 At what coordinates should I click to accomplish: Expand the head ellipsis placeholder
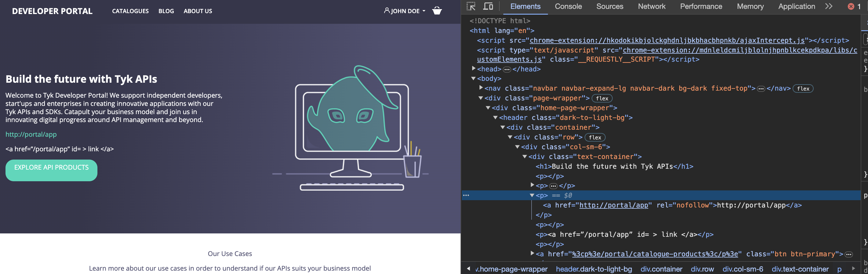(x=507, y=69)
